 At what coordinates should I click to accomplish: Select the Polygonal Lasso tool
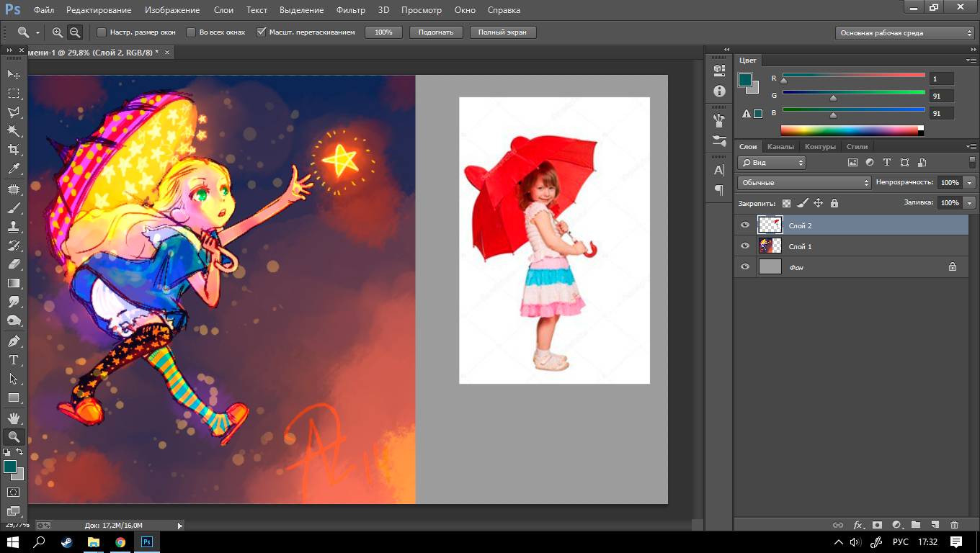tap(14, 112)
